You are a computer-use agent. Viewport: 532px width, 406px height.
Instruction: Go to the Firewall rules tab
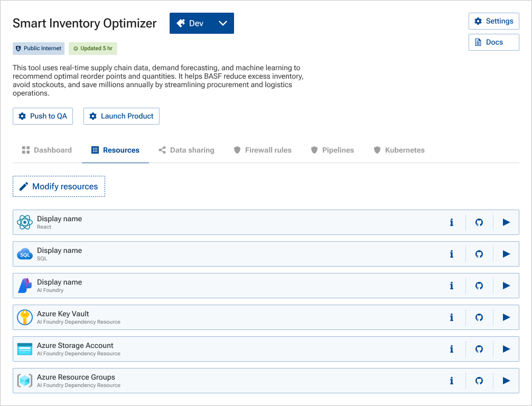pos(262,150)
